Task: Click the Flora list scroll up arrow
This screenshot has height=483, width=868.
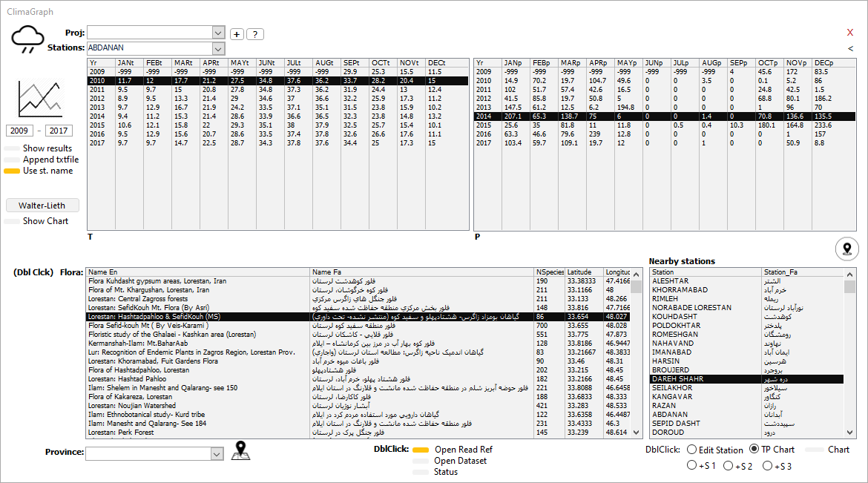Action: click(x=636, y=275)
